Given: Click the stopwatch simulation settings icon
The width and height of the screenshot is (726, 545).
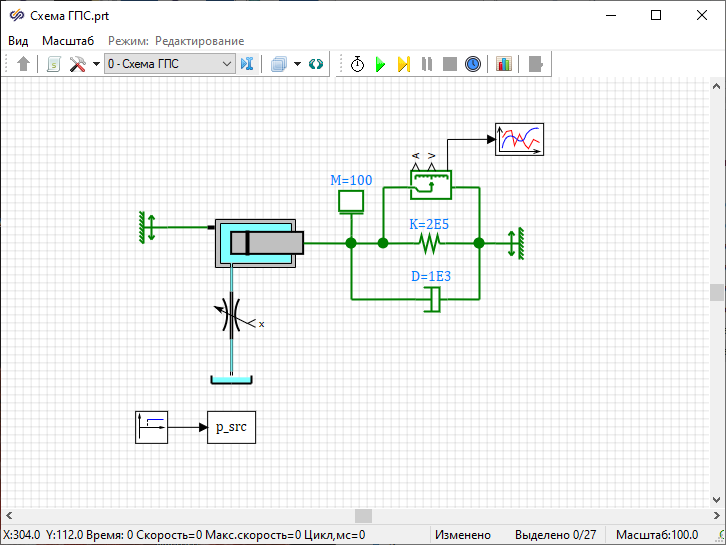Looking at the screenshot, I should [357, 64].
